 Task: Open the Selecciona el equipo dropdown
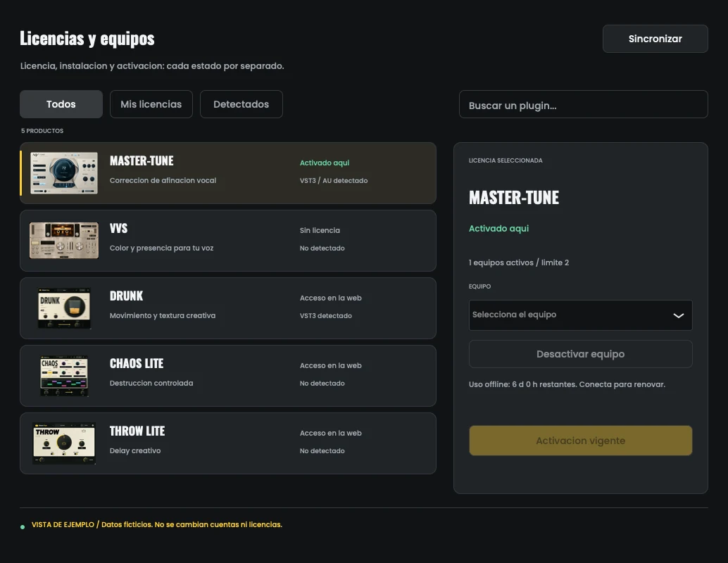pos(580,315)
